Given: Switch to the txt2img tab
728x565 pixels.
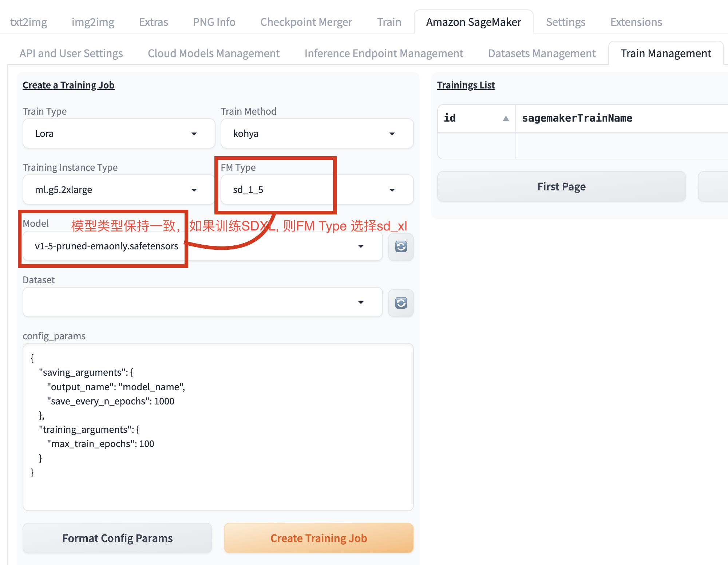Looking at the screenshot, I should pos(28,22).
